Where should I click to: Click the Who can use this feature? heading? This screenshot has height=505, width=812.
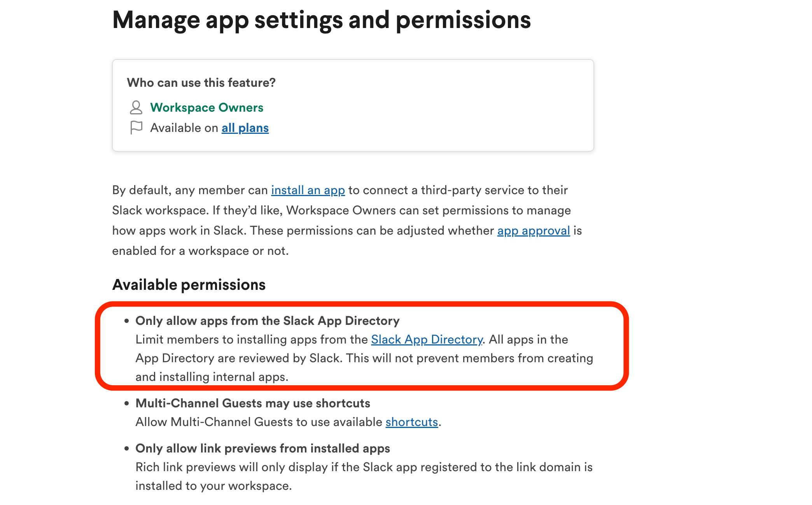[x=201, y=82]
